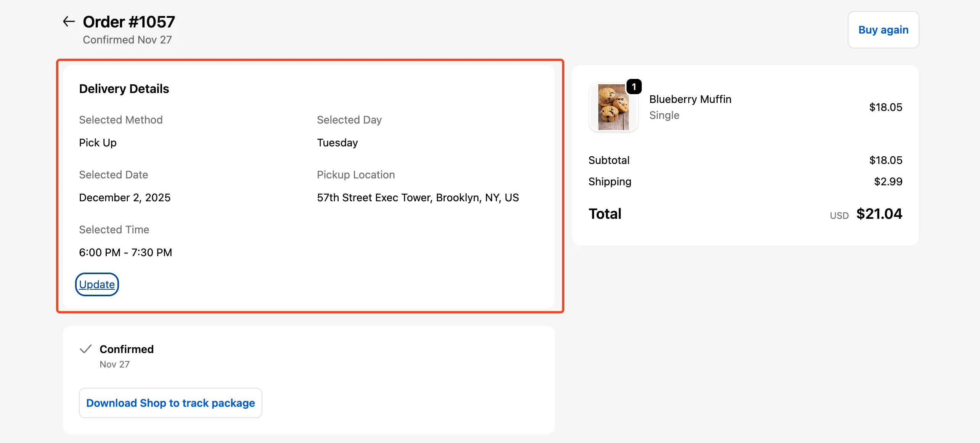Open the Blueberry Muffin product thumbnail
The height and width of the screenshot is (443, 980).
tap(613, 108)
